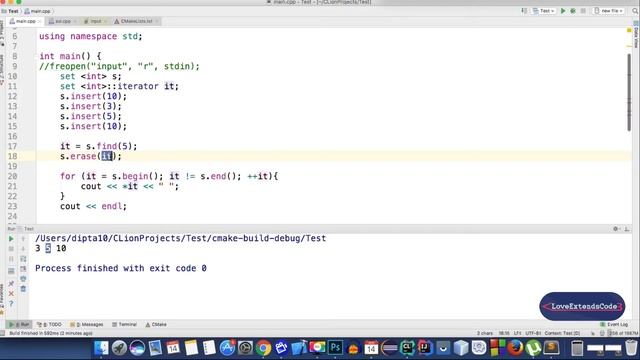Click 'Process finished with exit code 0' output
The width and height of the screenshot is (640, 360).
pos(121,268)
